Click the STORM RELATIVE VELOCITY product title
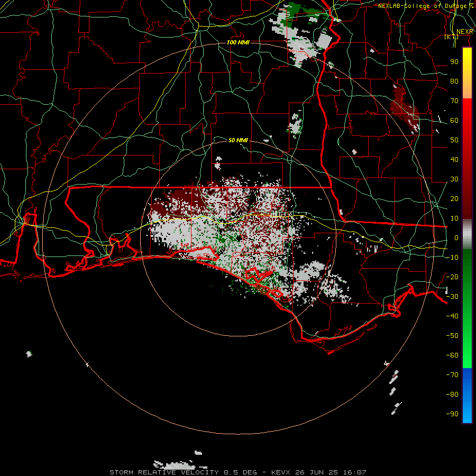 tap(164, 472)
